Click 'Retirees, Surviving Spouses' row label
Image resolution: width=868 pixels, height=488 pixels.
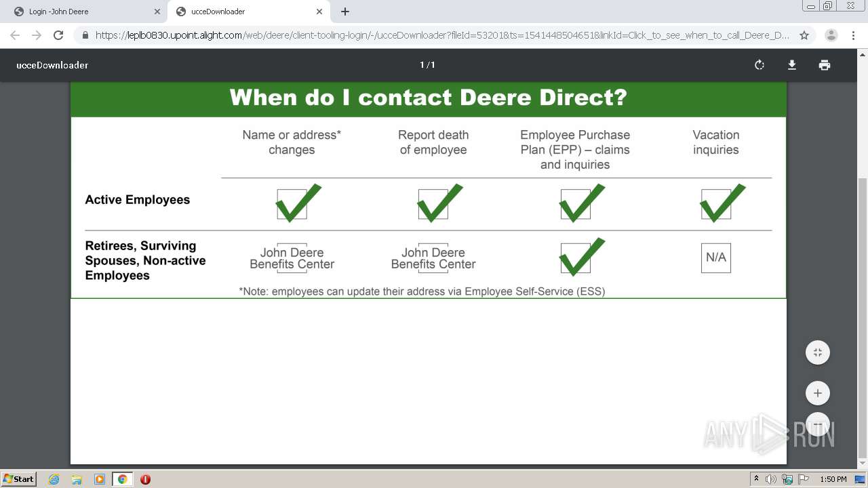pos(145,260)
